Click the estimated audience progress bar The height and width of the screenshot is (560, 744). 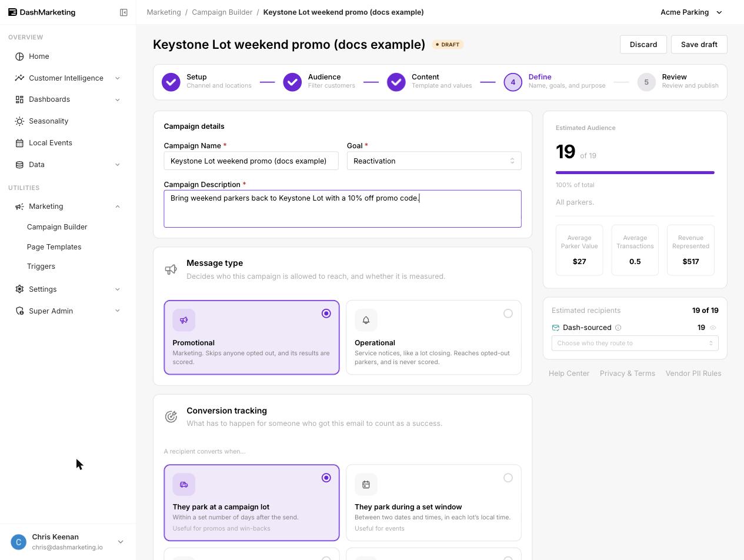pyautogui.click(x=635, y=173)
